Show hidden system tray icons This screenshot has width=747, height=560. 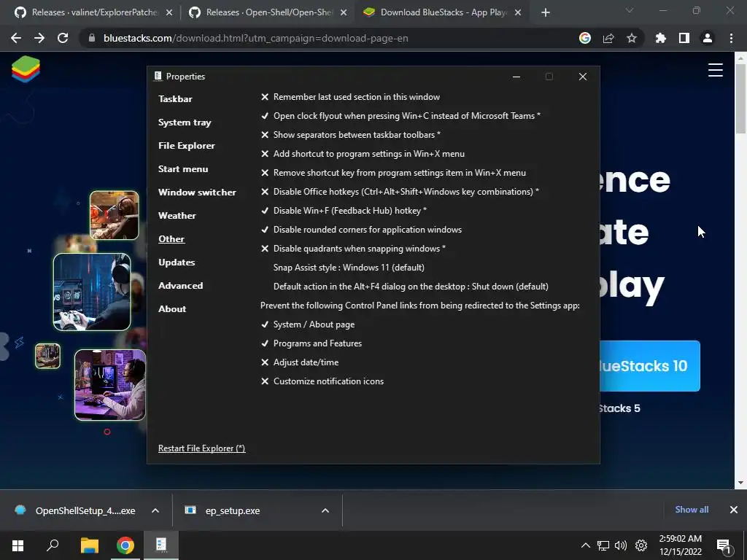point(586,545)
